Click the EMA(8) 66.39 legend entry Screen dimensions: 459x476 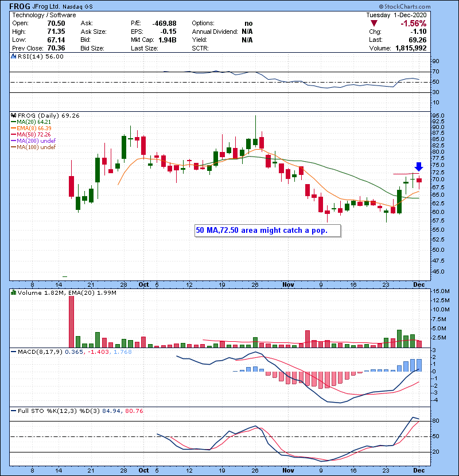pos(34,128)
